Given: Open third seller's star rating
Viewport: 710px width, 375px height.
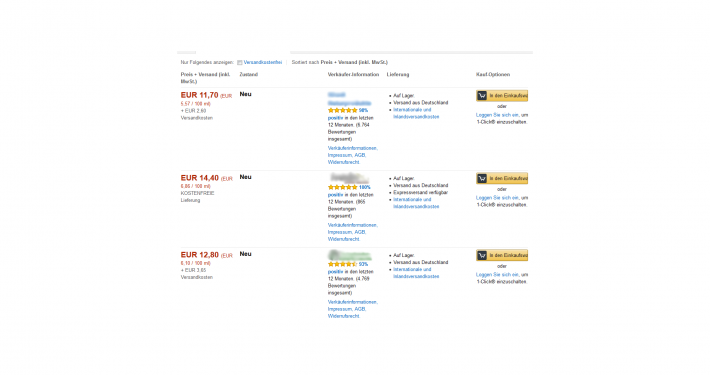Looking at the screenshot, I should click(x=342, y=264).
